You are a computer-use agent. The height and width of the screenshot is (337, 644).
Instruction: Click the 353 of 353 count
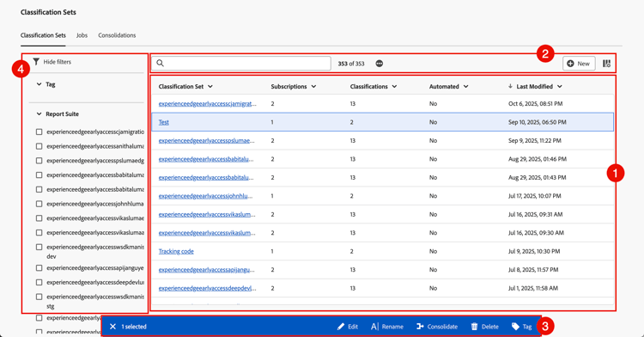[350, 64]
